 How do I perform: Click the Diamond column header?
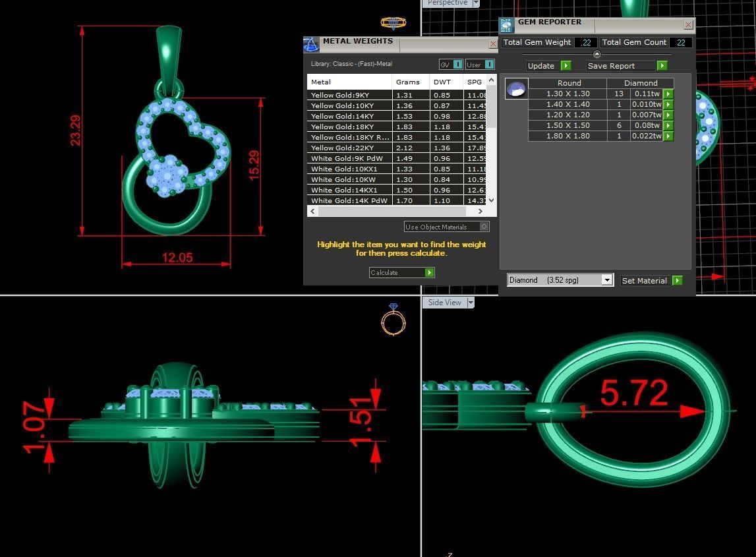click(x=641, y=83)
